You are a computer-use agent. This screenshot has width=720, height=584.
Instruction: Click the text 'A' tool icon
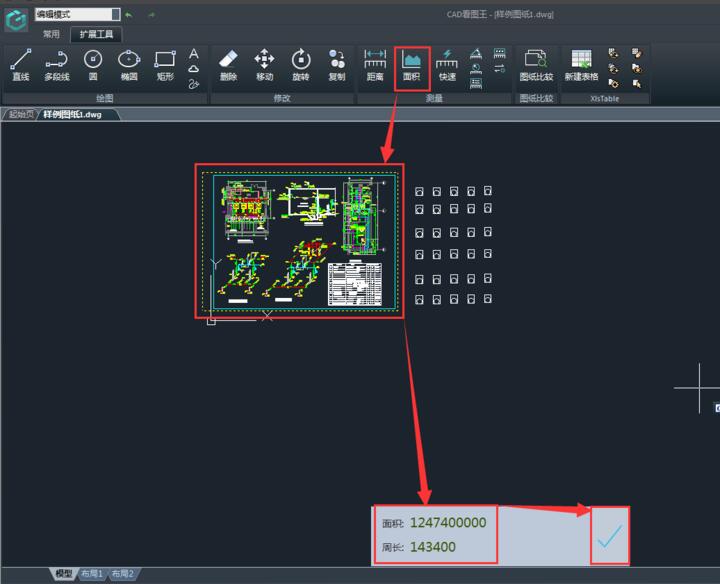194,54
